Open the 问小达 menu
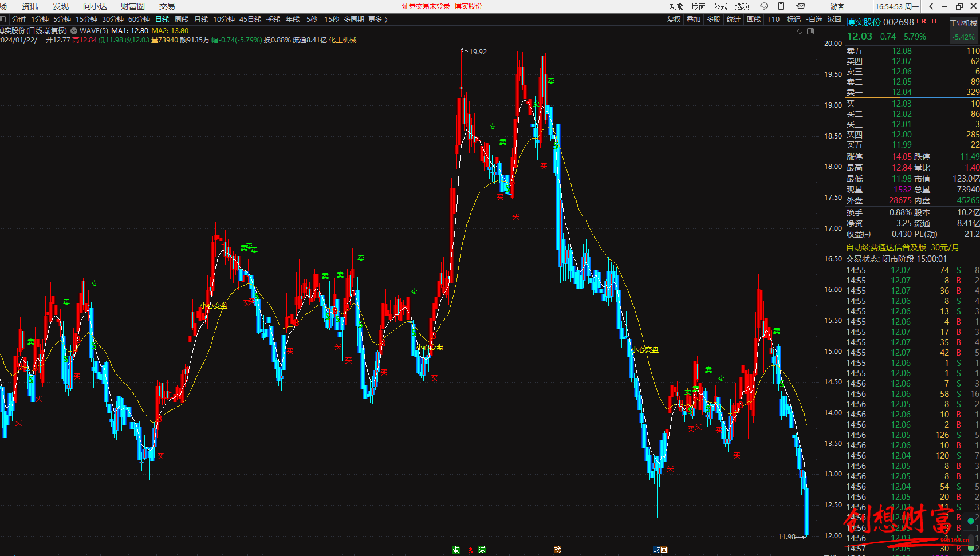Screen dimensions: 980x556 click(x=95, y=6)
